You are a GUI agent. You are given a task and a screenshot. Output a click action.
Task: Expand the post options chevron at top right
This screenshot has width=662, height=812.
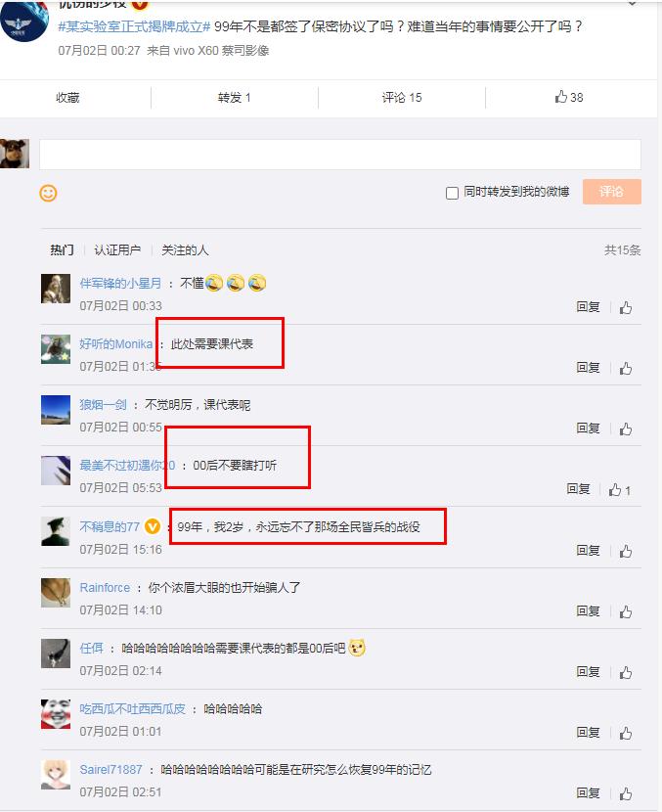(632, 3)
